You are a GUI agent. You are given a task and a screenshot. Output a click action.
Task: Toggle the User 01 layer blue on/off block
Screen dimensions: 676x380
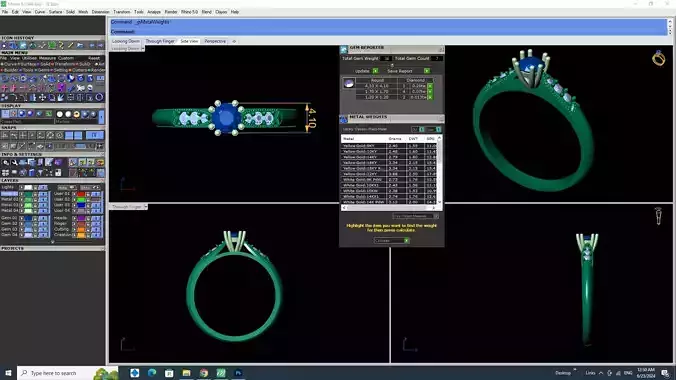[95, 194]
